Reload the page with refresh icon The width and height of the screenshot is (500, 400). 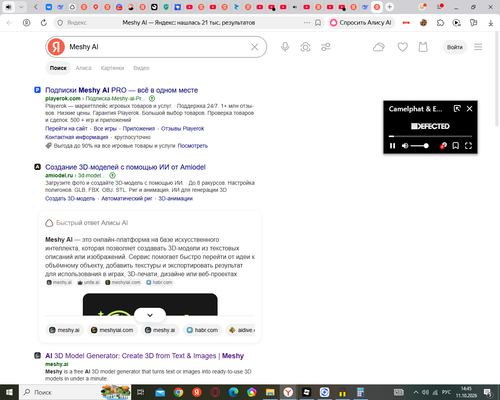[x=44, y=23]
